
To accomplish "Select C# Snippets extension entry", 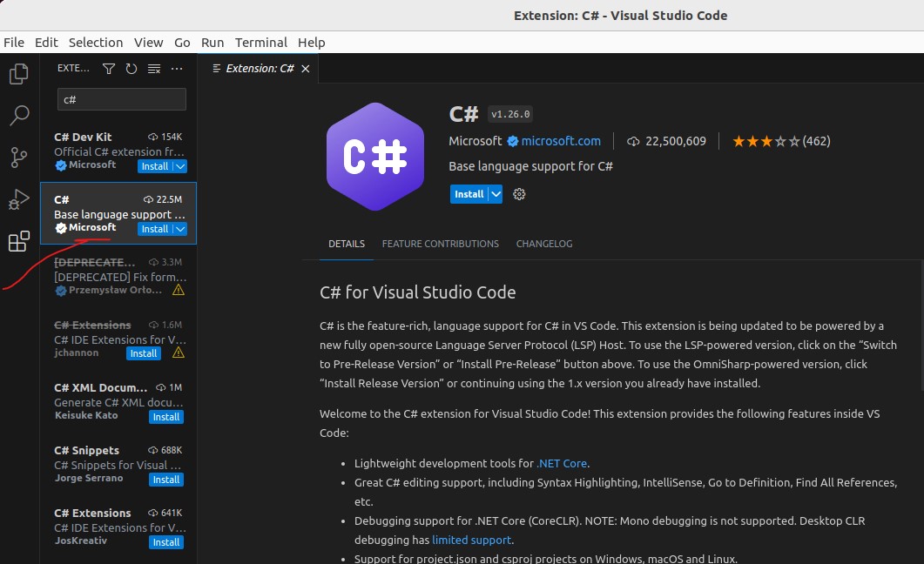I will pos(118,465).
